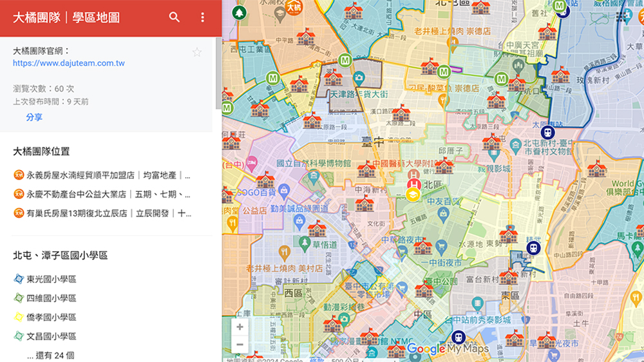Click the red hospital H marker
The width and height of the screenshot is (644, 362).
click(414, 184)
